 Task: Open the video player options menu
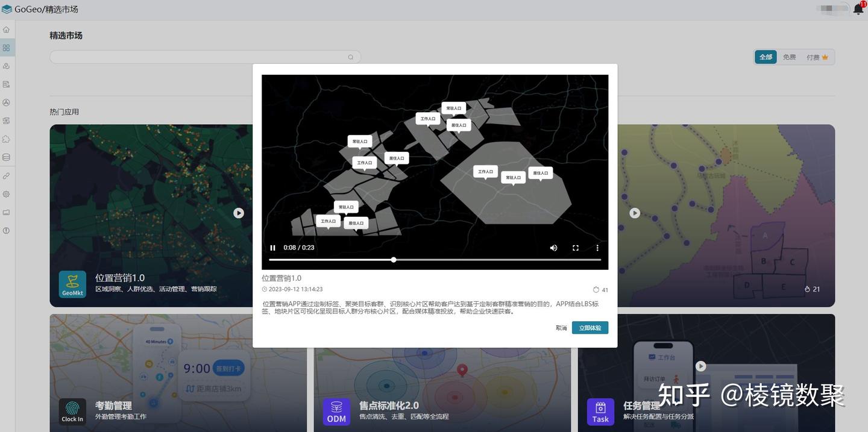pos(597,248)
